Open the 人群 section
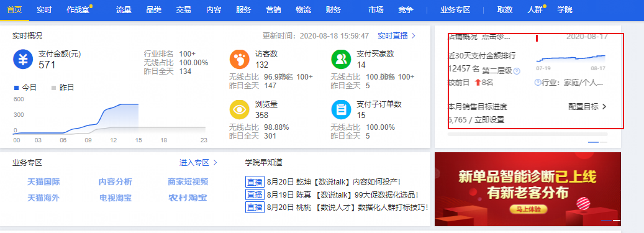 (535, 10)
